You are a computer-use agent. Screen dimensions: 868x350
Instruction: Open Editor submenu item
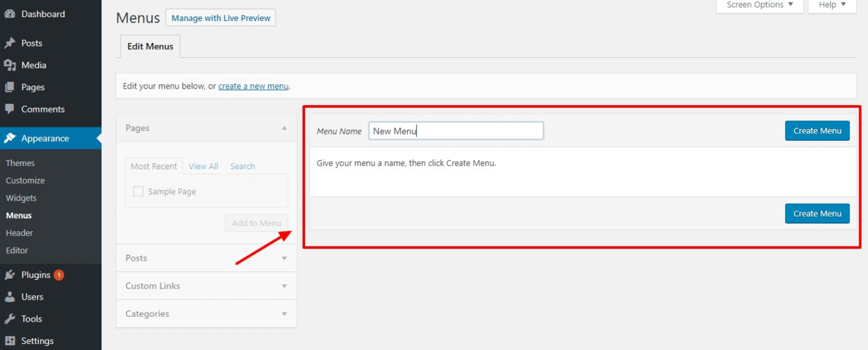point(17,250)
